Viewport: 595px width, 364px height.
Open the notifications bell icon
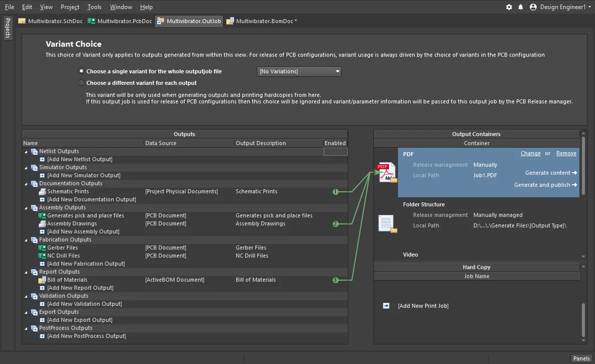[x=521, y=7]
